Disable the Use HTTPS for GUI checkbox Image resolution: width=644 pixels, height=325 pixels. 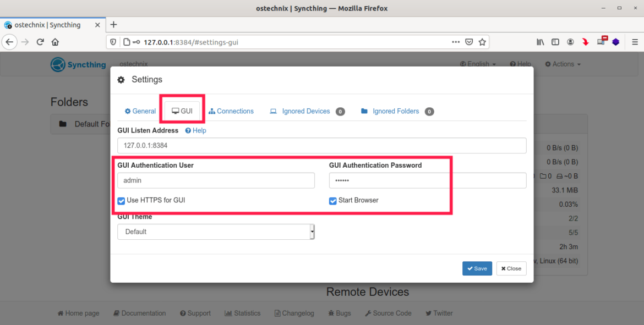[x=121, y=201]
